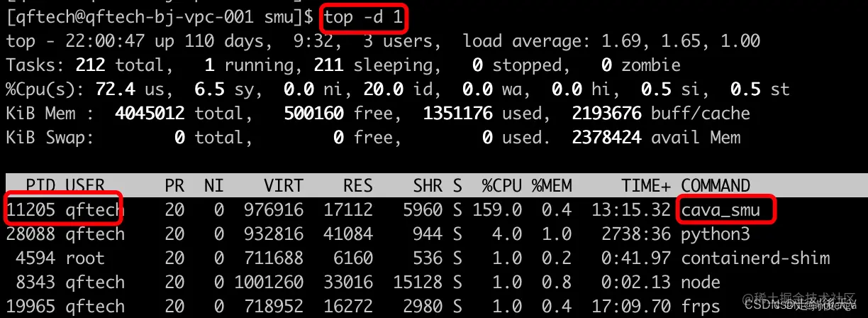Viewport: 868px width, 318px height.
Task: Click the VIRT column header
Action: [x=283, y=186]
